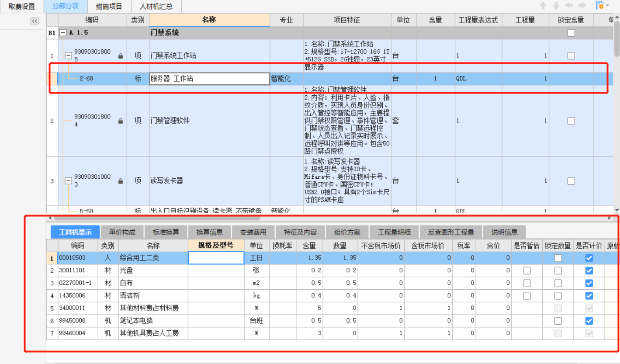Toggle 是否暂估 checkbox for 白布
The image size is (620, 364).
tap(527, 283)
